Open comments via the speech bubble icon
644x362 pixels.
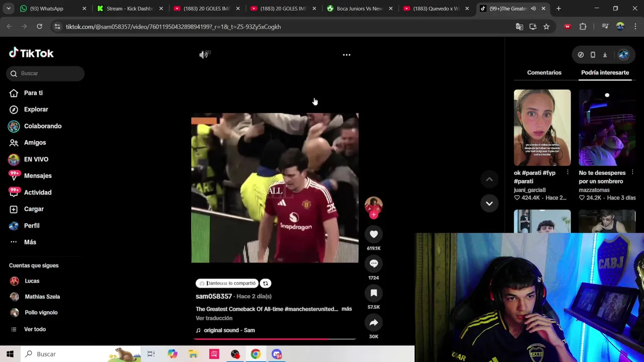point(374,263)
